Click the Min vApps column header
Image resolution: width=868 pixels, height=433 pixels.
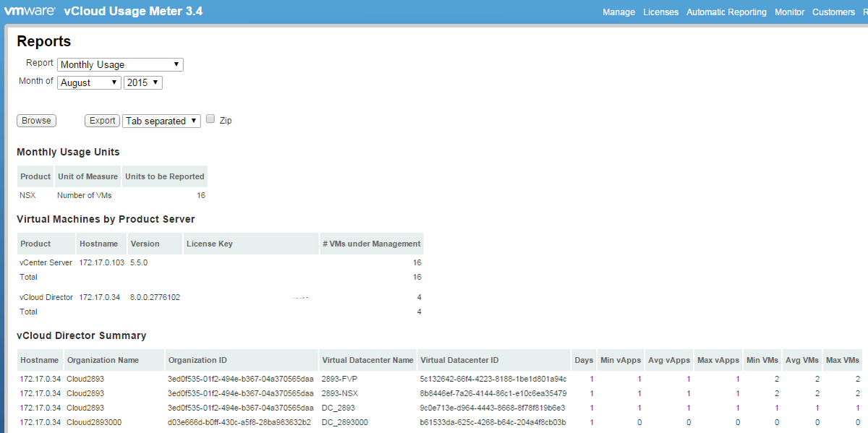pyautogui.click(x=621, y=360)
